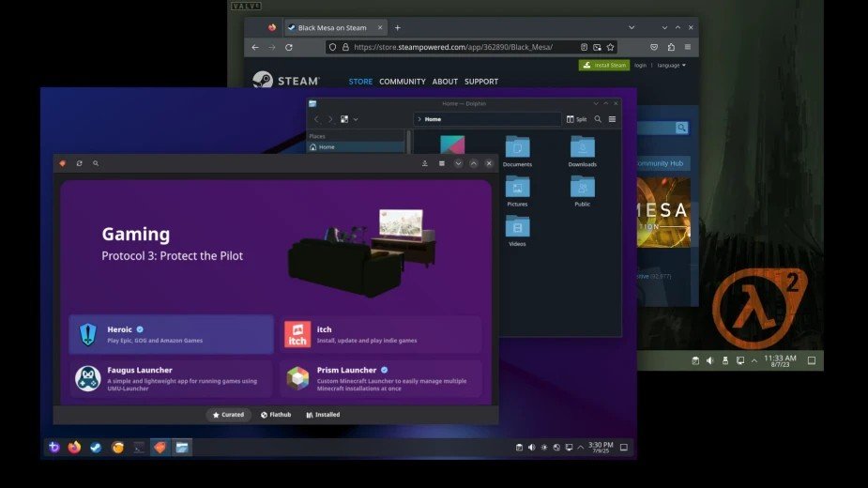Switch to the Curated tab
868x488 pixels.
(229, 414)
